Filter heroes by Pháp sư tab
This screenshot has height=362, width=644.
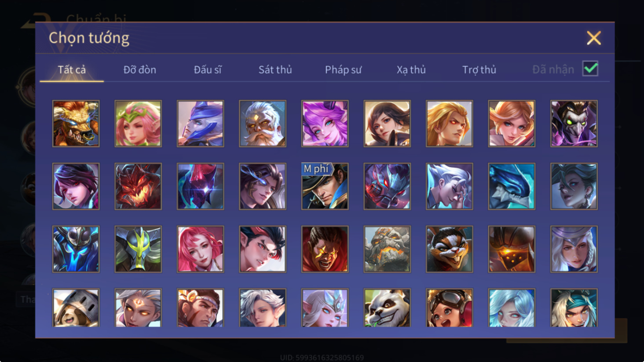(x=343, y=69)
